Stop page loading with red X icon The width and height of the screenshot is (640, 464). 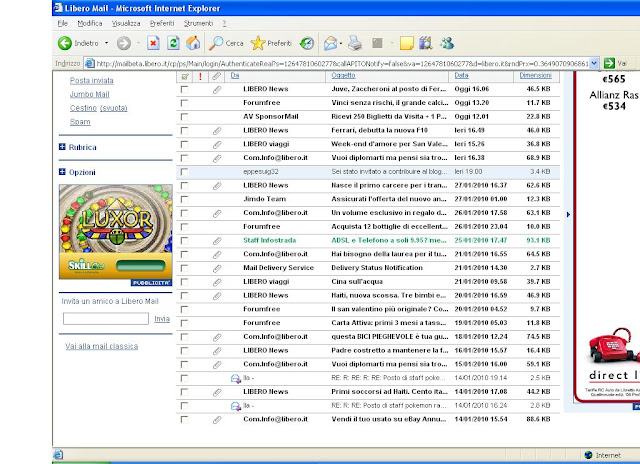click(x=153, y=43)
